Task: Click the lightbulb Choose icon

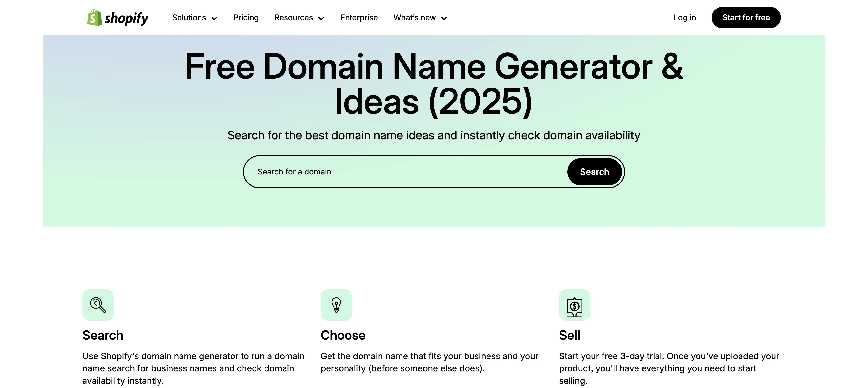Action: (x=336, y=305)
